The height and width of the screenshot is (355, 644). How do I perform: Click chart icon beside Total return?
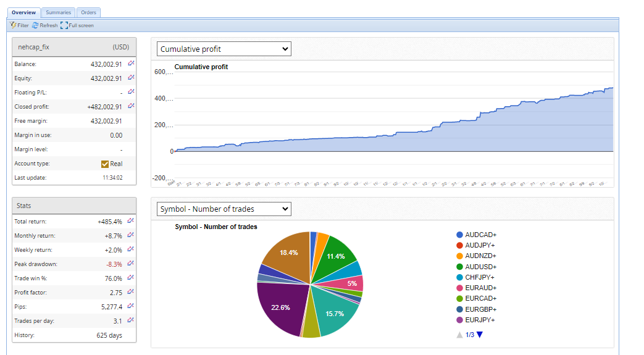[131, 220]
